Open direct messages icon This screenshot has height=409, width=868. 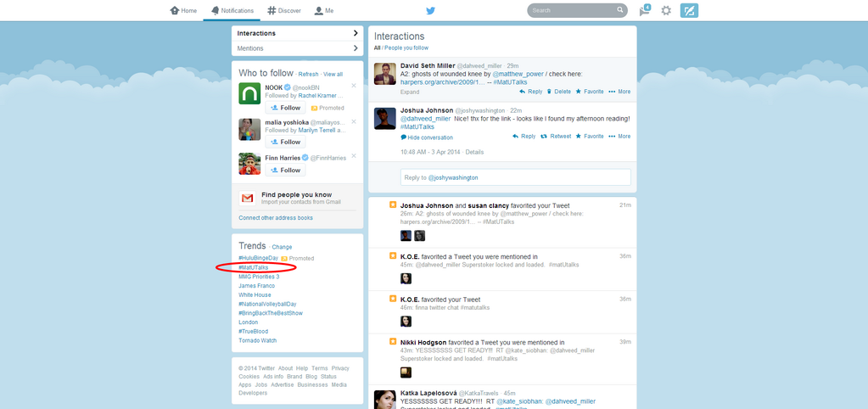[x=644, y=10]
